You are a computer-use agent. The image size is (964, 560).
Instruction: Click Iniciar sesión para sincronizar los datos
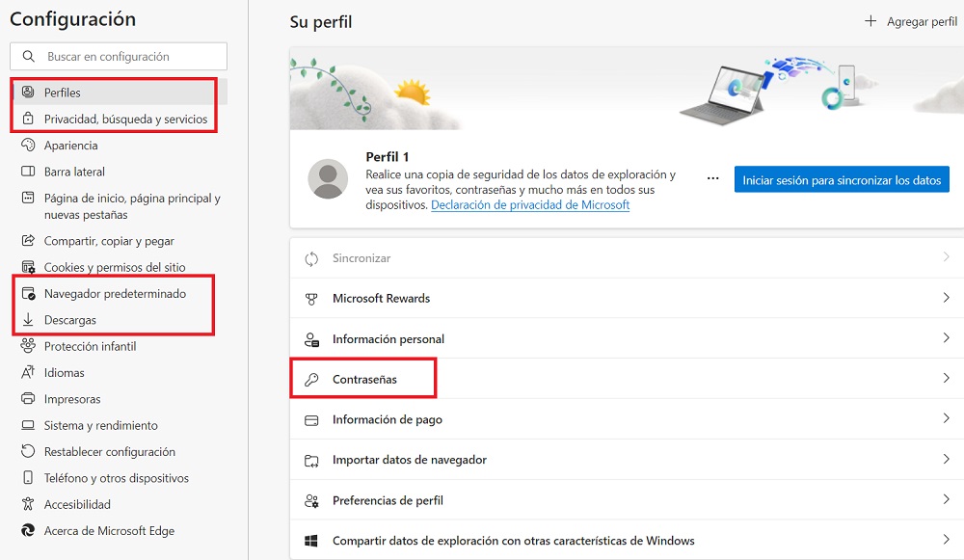click(842, 180)
